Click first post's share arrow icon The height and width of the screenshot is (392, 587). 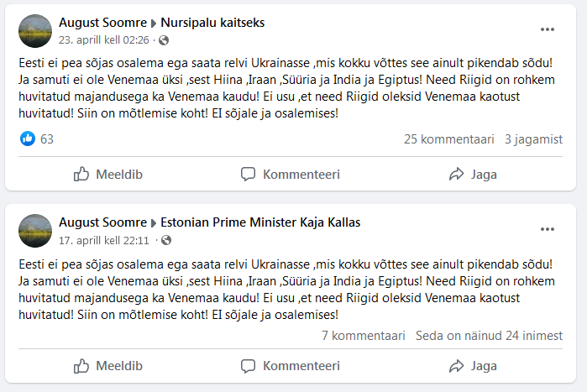[x=457, y=175]
